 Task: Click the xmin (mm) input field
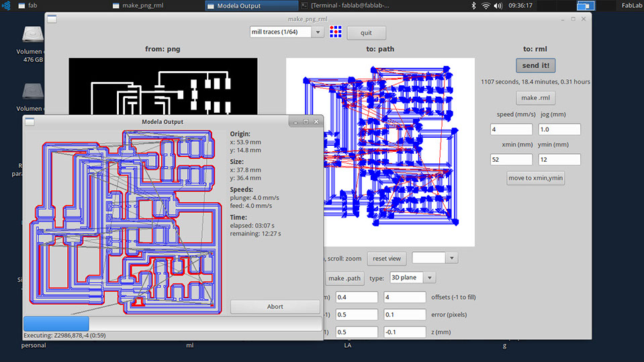click(511, 159)
